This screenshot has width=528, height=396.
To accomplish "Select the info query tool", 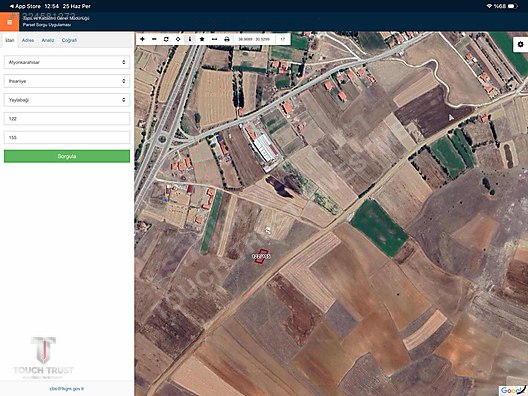I will [190, 39].
